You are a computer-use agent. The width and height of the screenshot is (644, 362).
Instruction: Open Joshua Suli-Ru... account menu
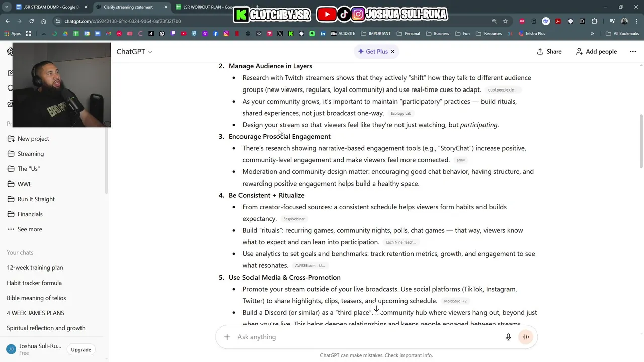pos(34,349)
